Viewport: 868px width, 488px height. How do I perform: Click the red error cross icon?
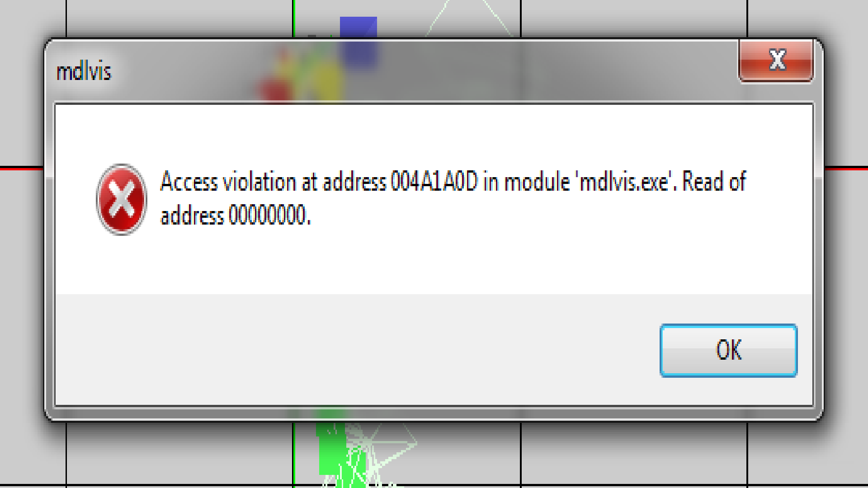pos(121,199)
